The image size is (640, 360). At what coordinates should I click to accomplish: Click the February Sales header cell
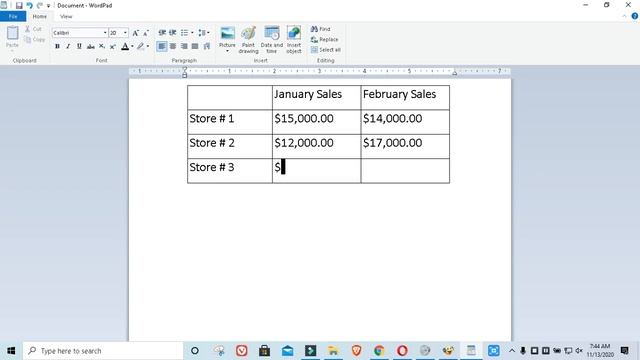(x=405, y=97)
